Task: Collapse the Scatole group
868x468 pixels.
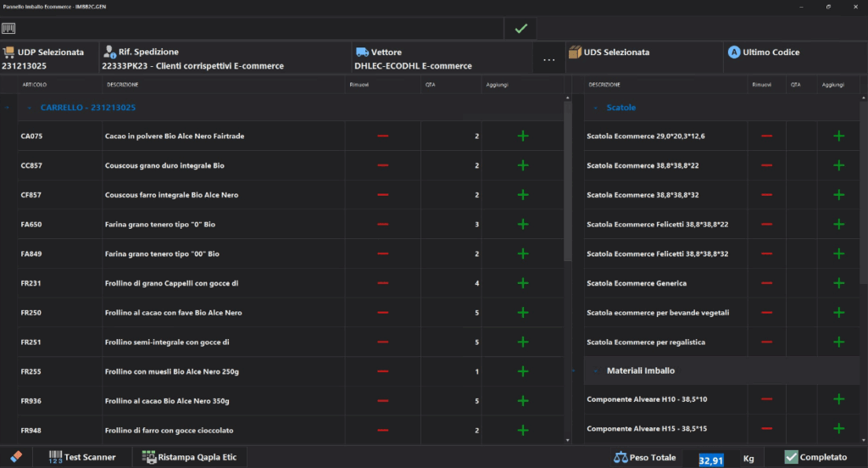Action: click(596, 108)
